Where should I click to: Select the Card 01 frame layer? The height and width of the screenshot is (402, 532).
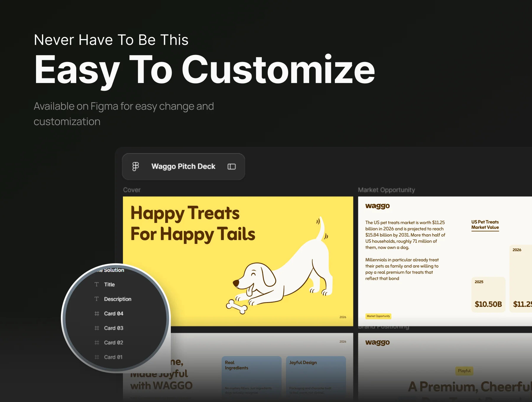point(113,357)
